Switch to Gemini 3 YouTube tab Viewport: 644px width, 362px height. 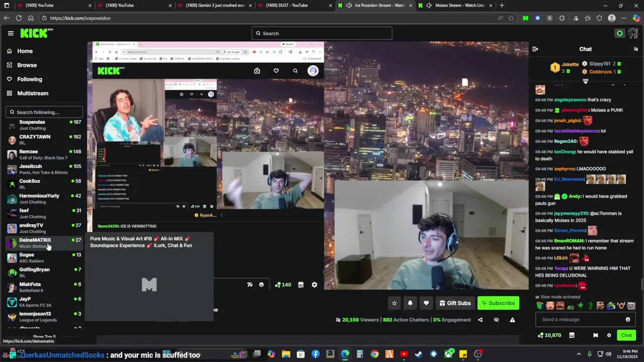click(x=214, y=5)
